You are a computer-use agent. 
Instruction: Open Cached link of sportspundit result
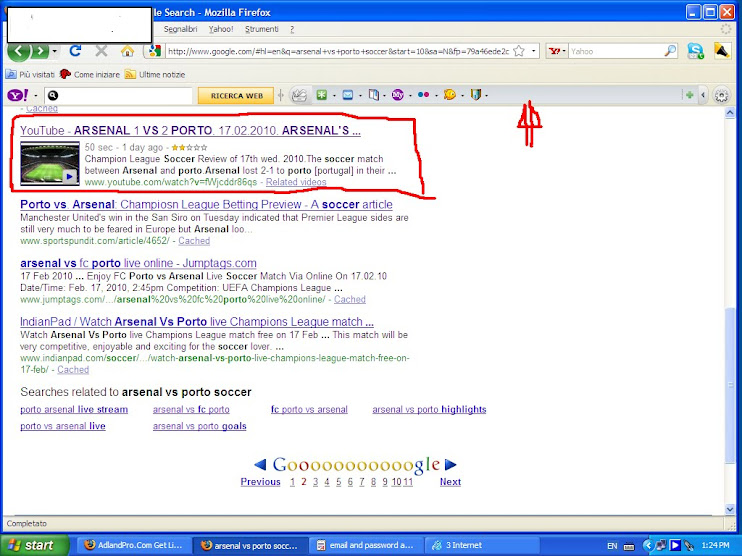point(194,241)
